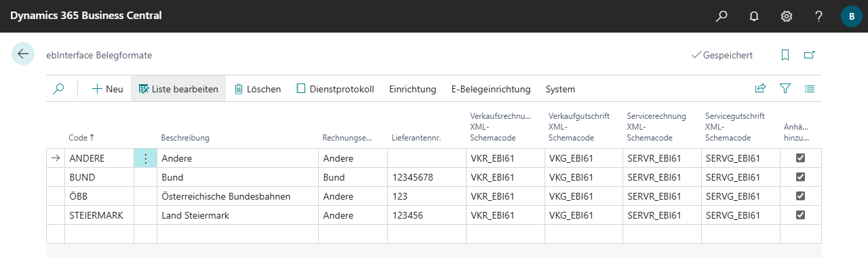Select the BUND code cell
The height and width of the screenshot is (258, 868).
click(x=99, y=177)
